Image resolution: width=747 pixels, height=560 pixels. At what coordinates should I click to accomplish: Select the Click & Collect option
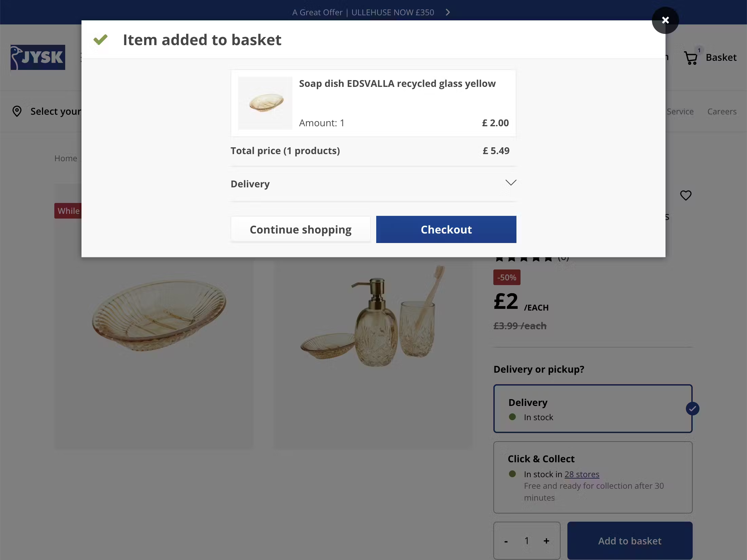593,477
